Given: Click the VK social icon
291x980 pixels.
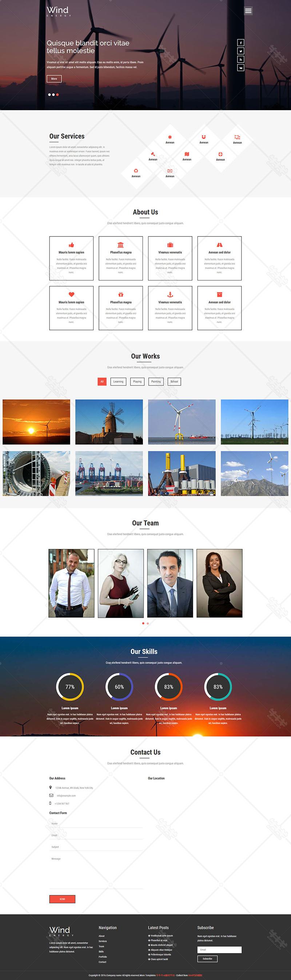Looking at the screenshot, I should [x=240, y=68].
